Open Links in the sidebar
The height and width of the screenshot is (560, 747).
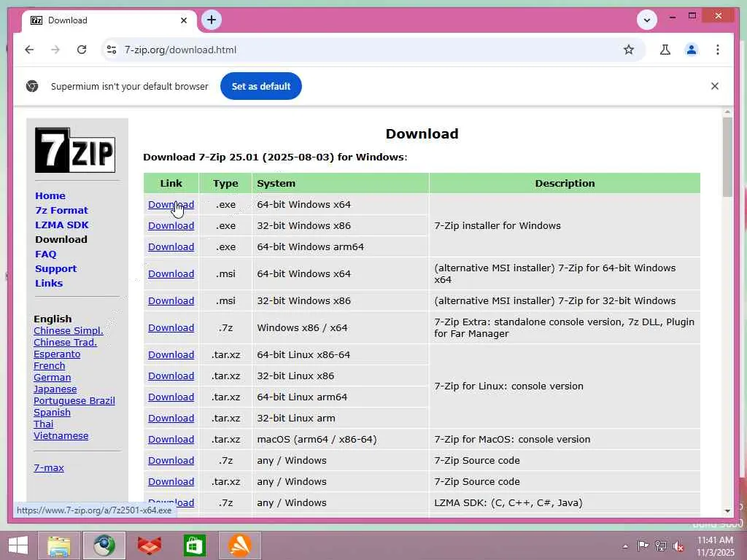[x=49, y=283]
